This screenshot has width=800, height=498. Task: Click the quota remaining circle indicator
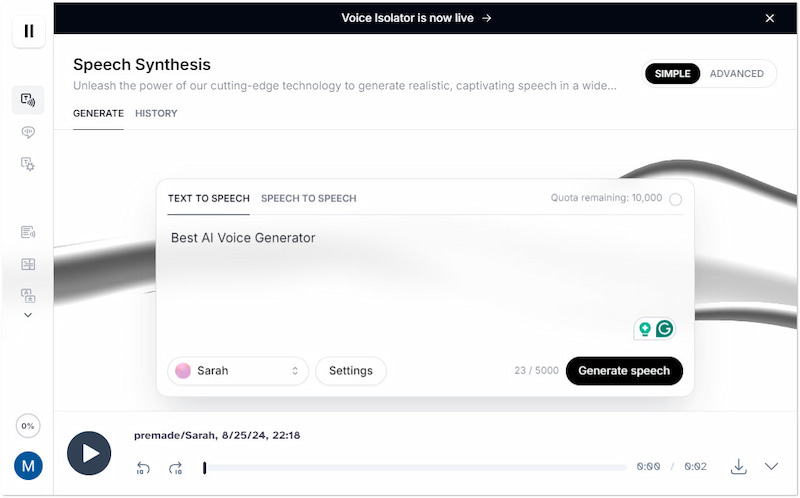pyautogui.click(x=675, y=199)
